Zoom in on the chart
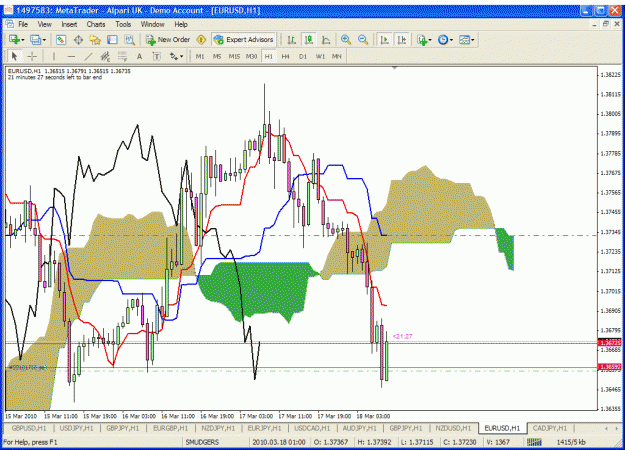Screen dimensions: 625x450 [x=346, y=40]
